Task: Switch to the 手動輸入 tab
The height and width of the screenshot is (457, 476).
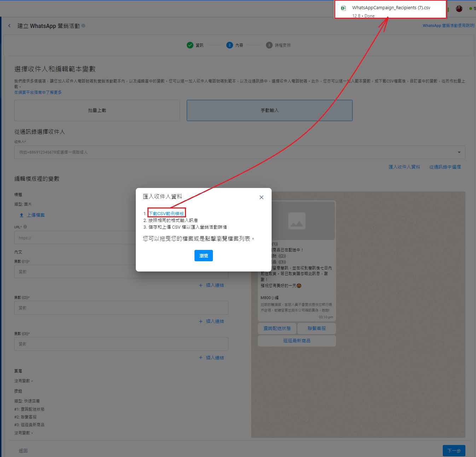Action: 269,110
